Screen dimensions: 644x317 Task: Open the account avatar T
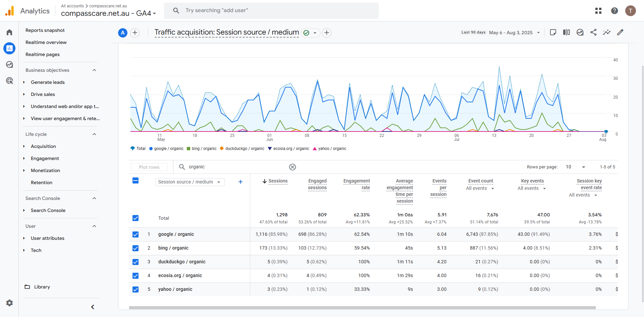(x=631, y=11)
